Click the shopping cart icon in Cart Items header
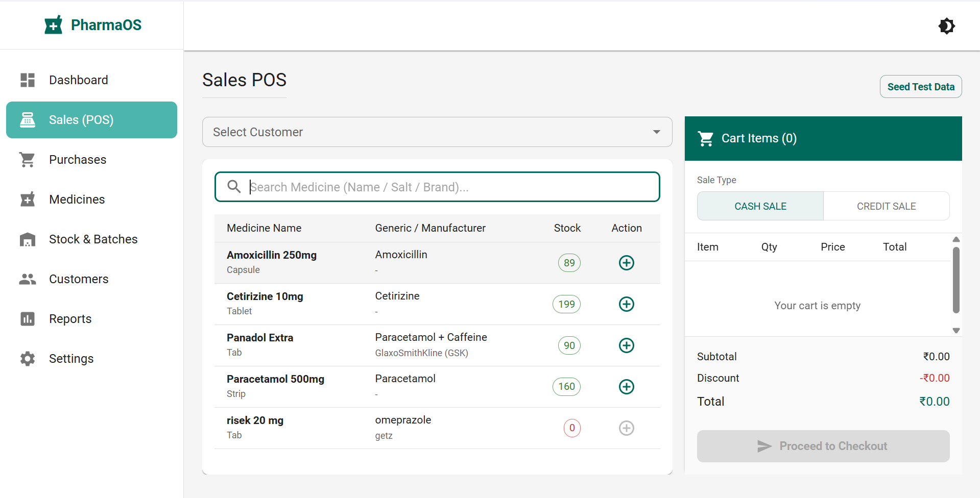This screenshot has width=980, height=498. click(x=705, y=138)
